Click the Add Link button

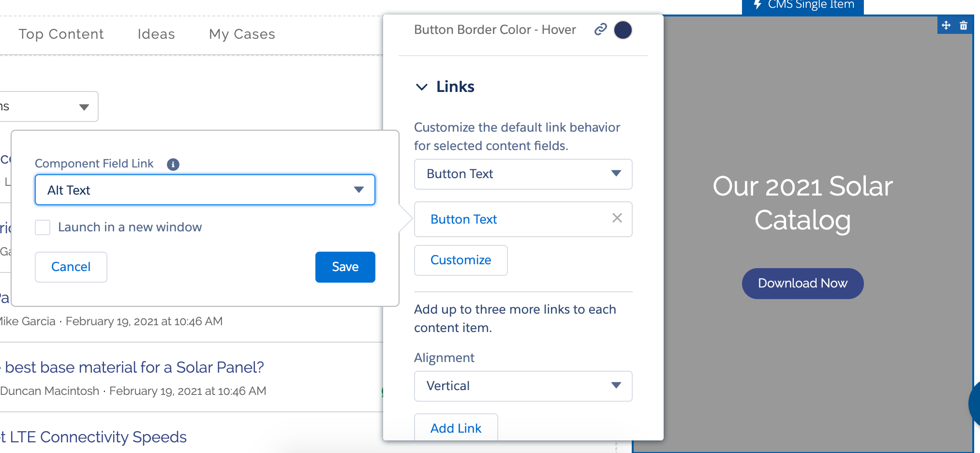[456, 428]
